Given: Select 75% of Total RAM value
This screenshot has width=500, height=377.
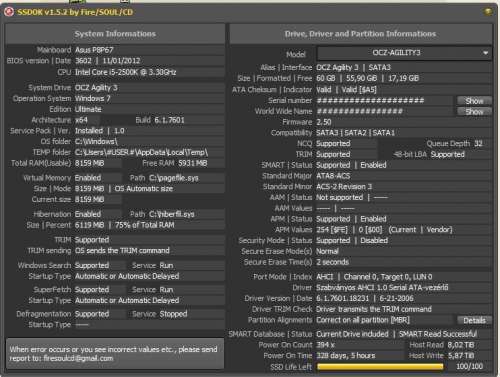Looking at the screenshot, I should 145,225.
